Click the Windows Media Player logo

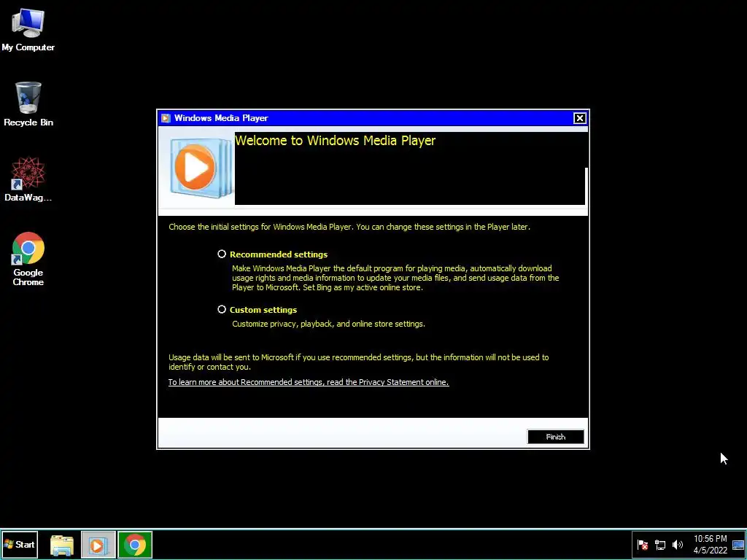200,168
